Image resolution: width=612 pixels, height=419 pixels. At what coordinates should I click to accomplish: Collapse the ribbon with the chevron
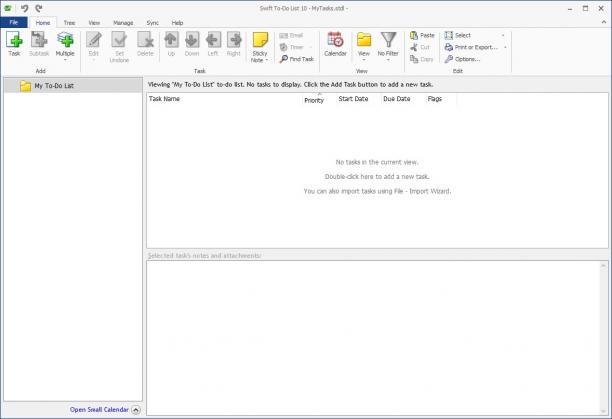coord(604,23)
